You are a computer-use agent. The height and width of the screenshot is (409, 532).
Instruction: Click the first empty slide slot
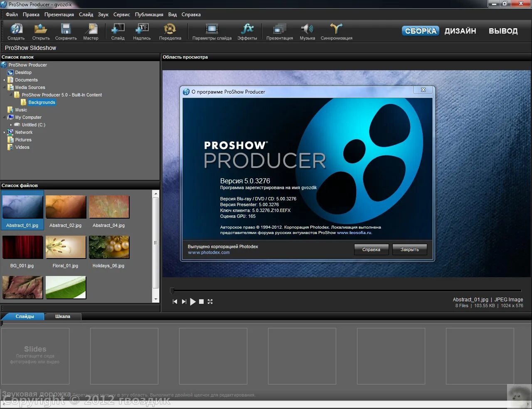tap(35, 356)
